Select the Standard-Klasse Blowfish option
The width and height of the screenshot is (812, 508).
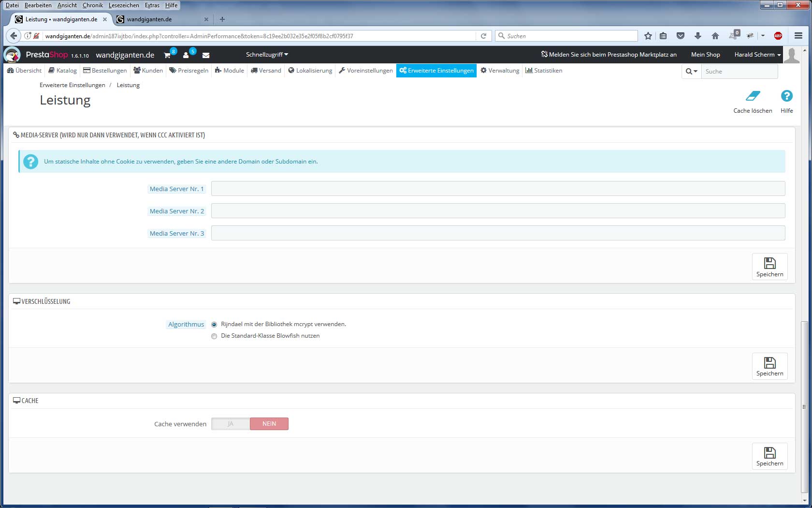(x=214, y=336)
